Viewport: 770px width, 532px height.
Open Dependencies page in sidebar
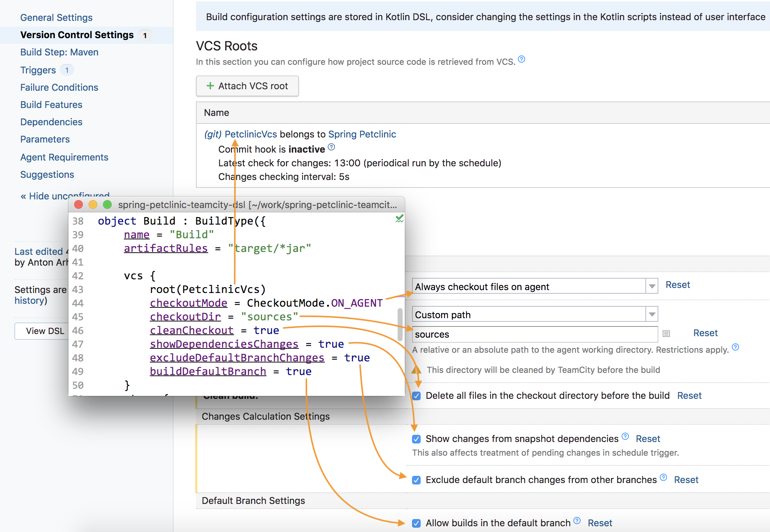pyautogui.click(x=52, y=122)
